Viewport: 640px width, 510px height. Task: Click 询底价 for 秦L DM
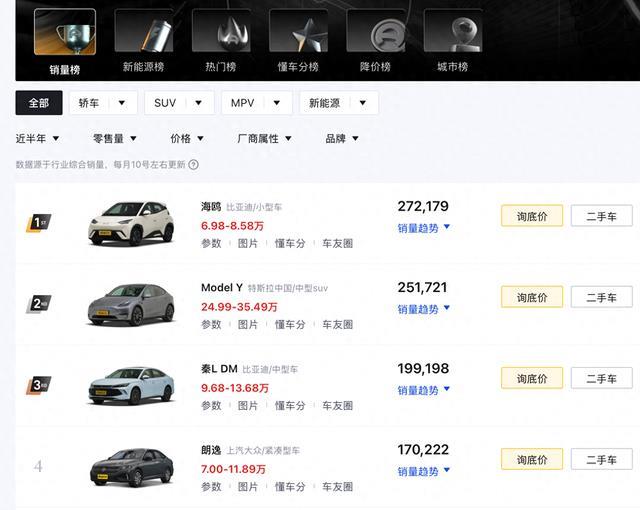tap(532, 378)
